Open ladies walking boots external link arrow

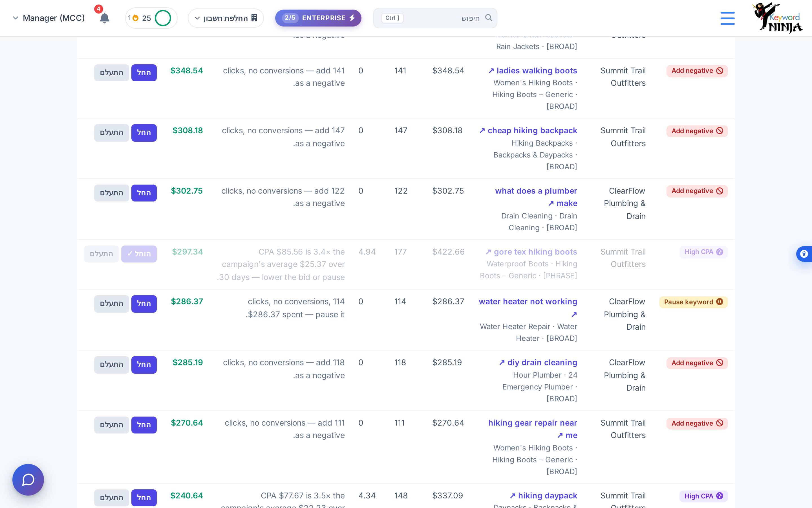pos(491,71)
